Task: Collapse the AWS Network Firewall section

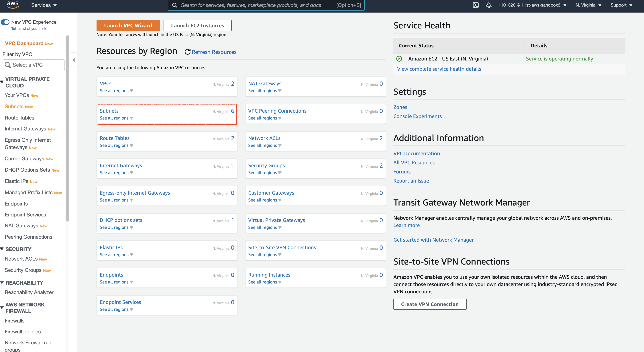Action: 2,308
